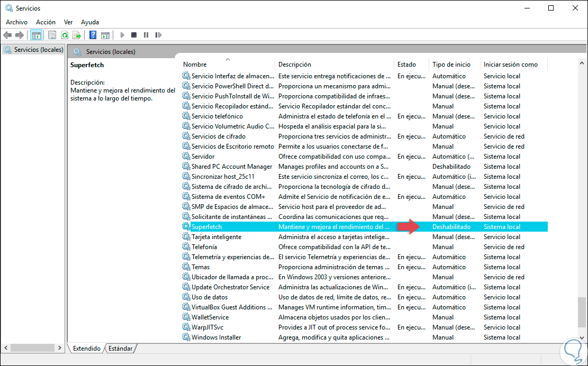The image size is (588, 366).
Task: Select Servicio Volumetric Audio row
Action: [x=365, y=126]
